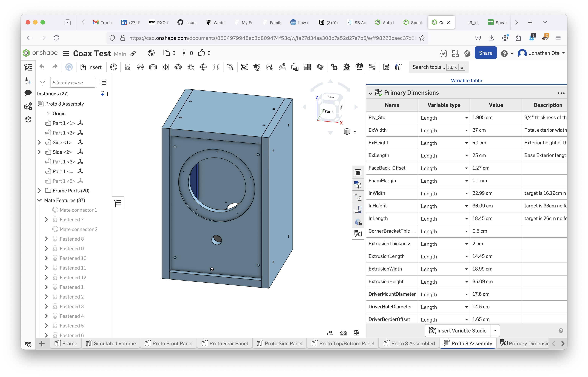The height and width of the screenshot is (377, 588).
Task: Open the mass properties scale icon
Action: (x=356, y=333)
